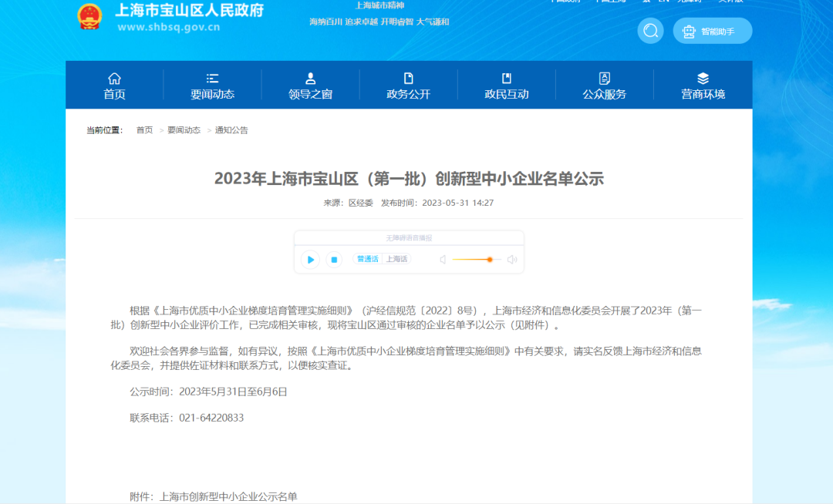Viewport: 833px width, 504px height.
Task: Select 普通话 voice option
Action: pos(368,259)
